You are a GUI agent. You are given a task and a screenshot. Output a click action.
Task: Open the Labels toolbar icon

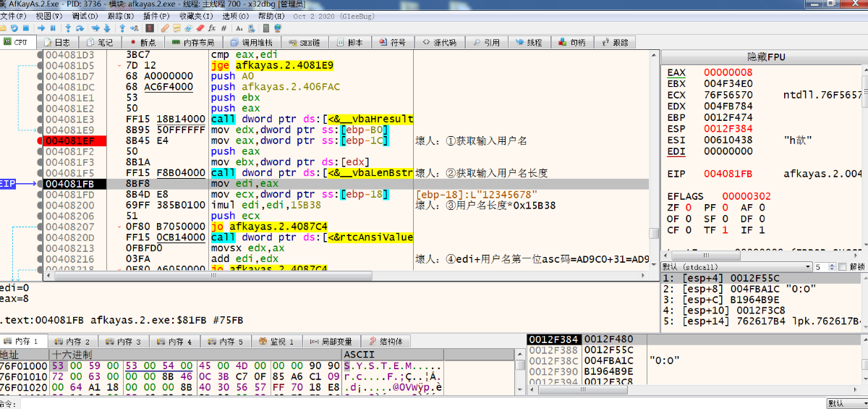(188, 28)
